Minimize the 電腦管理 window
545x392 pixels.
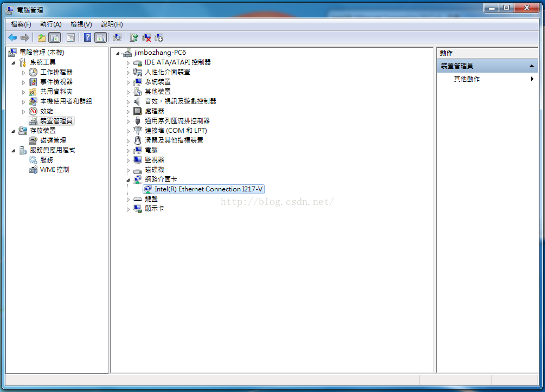click(x=492, y=8)
